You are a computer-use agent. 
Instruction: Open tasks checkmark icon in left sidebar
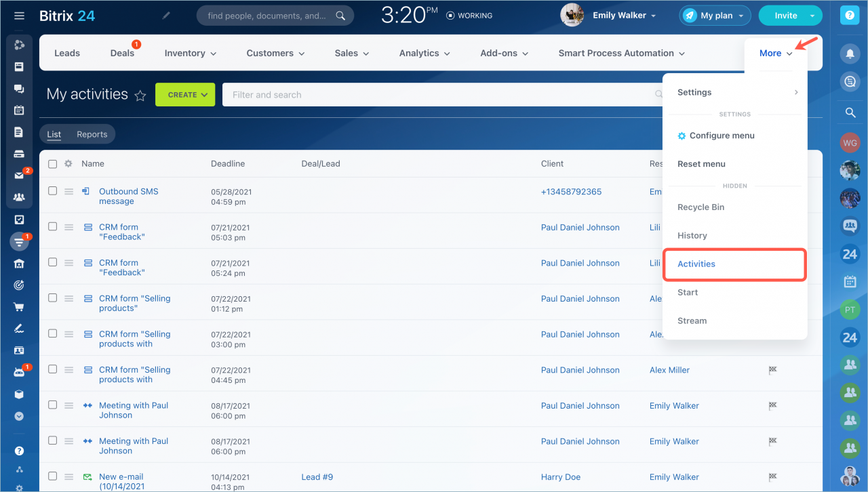pos(19,220)
